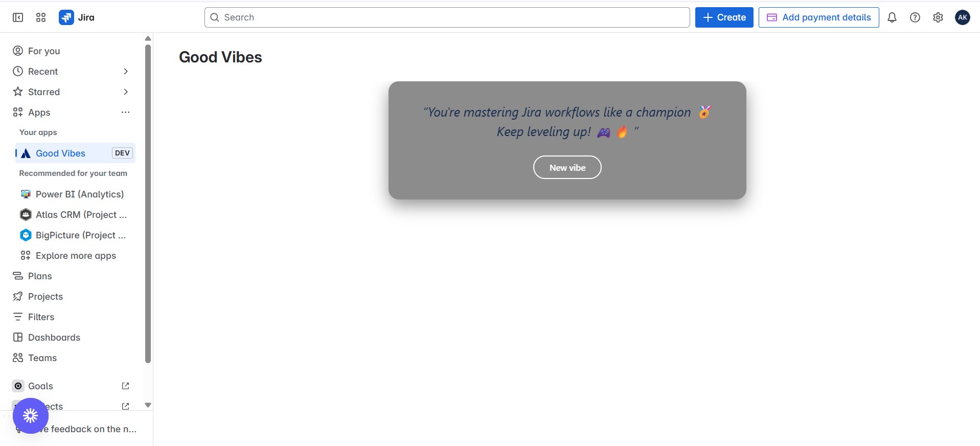Collapse the sidebar with the panel icon
This screenshot has height=446, width=980.
click(18, 17)
